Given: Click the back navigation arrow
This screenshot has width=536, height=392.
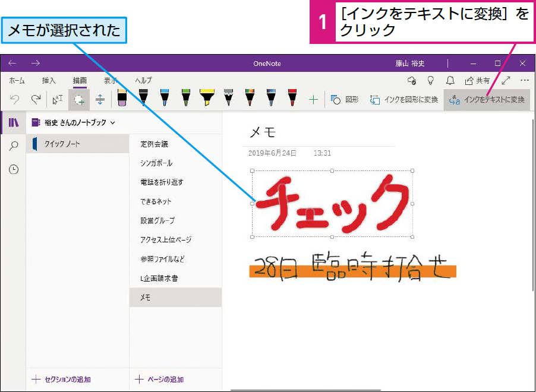Looking at the screenshot, I should tap(12, 63).
